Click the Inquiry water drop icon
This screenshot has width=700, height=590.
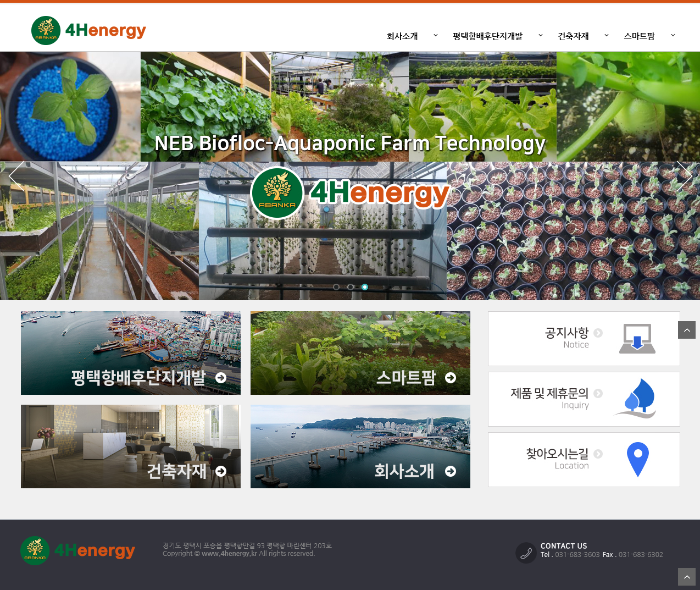coord(637,399)
